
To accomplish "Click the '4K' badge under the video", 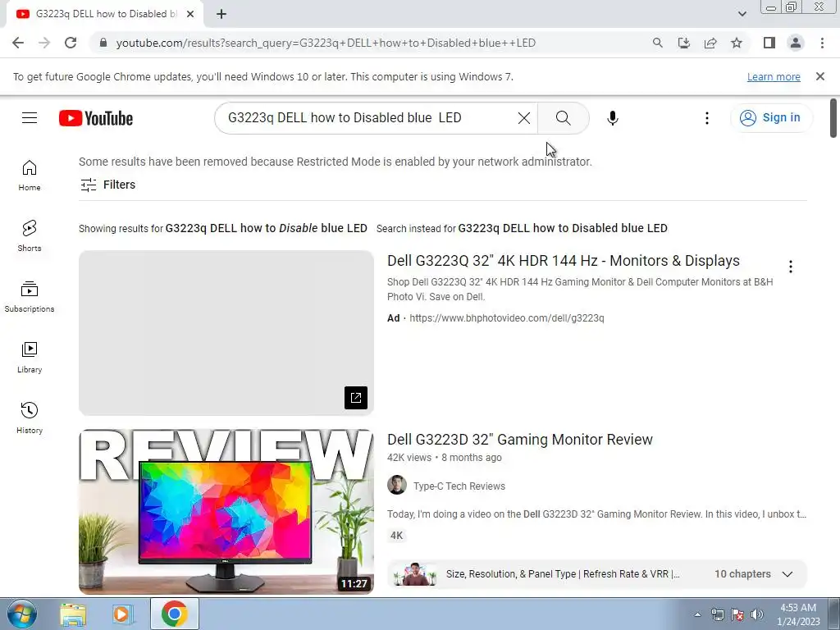I will coord(397,535).
